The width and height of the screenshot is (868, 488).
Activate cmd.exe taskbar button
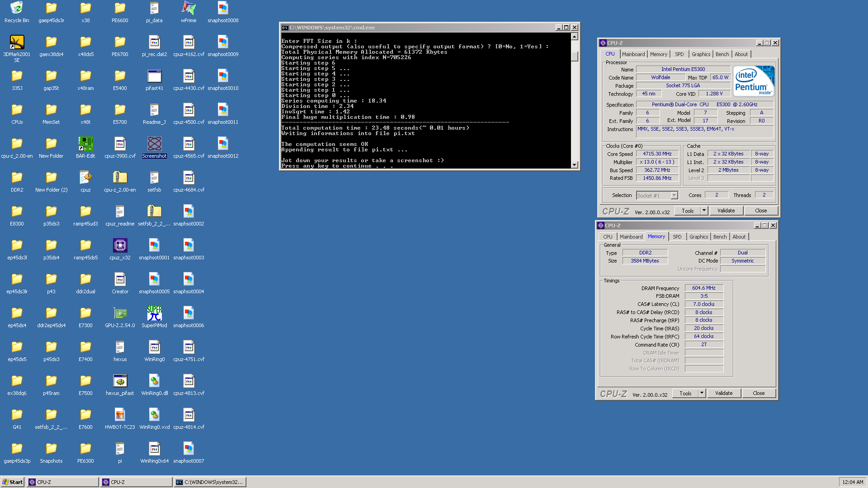(210, 482)
